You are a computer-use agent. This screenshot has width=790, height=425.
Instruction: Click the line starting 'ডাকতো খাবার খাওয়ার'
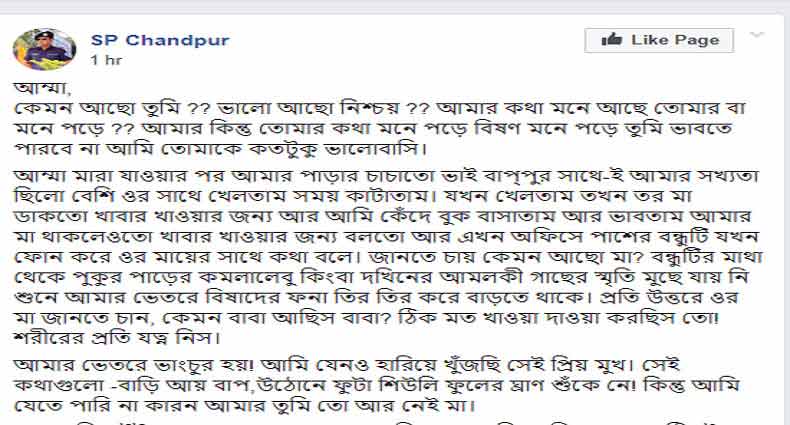(383, 217)
